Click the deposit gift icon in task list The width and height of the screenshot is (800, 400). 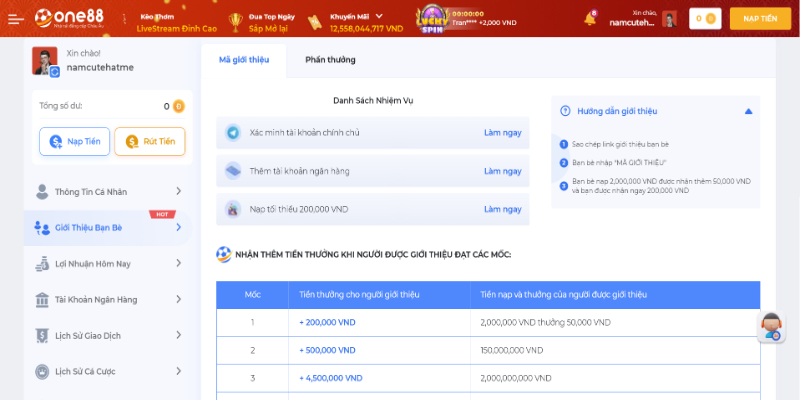(233, 209)
